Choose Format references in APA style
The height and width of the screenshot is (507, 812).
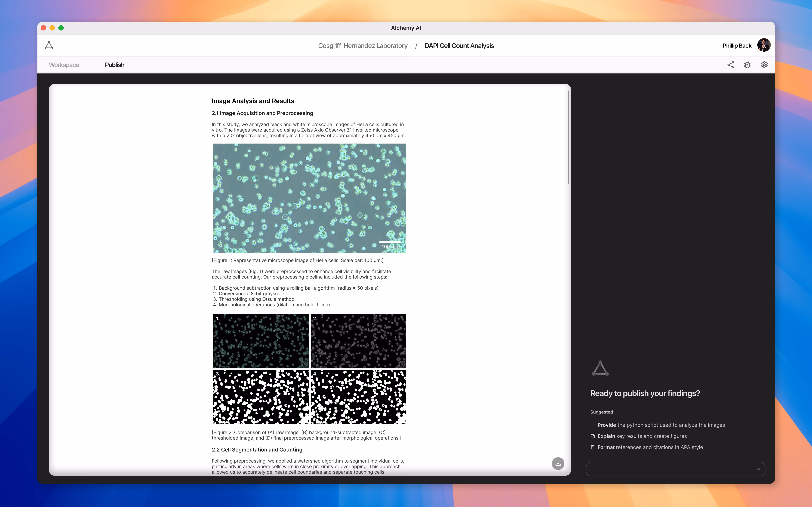point(650,447)
